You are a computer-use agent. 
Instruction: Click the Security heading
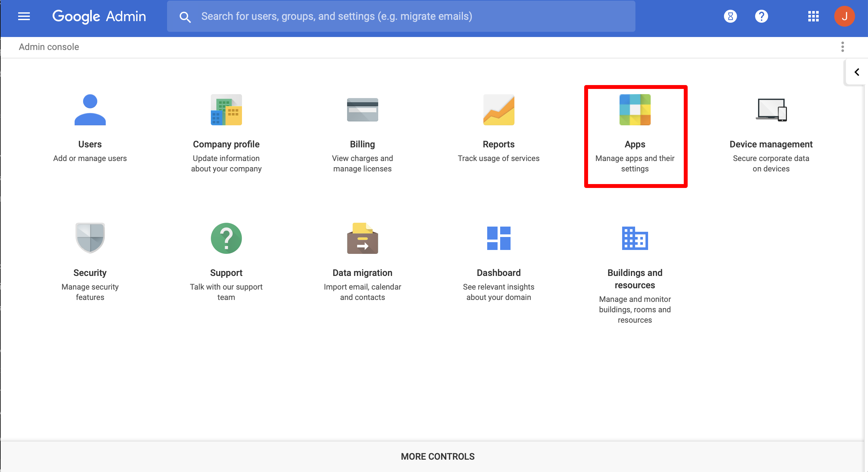[90, 273]
